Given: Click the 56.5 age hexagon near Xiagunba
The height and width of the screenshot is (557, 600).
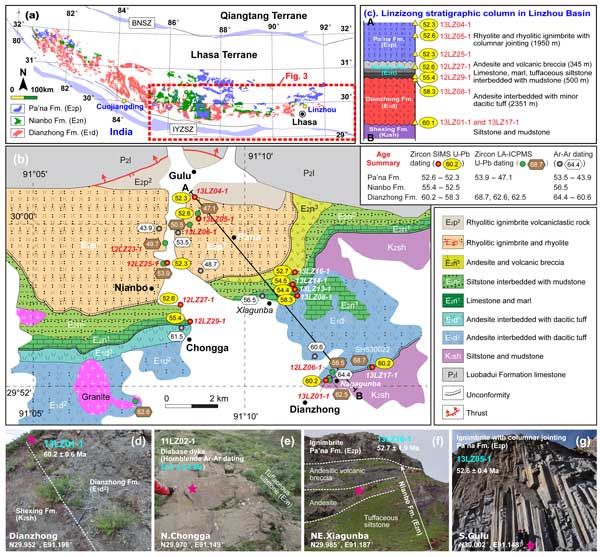Looking at the screenshot, I should tap(249, 300).
